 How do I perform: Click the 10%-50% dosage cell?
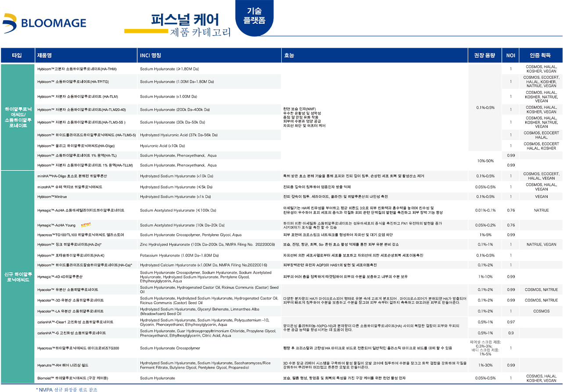(x=484, y=160)
